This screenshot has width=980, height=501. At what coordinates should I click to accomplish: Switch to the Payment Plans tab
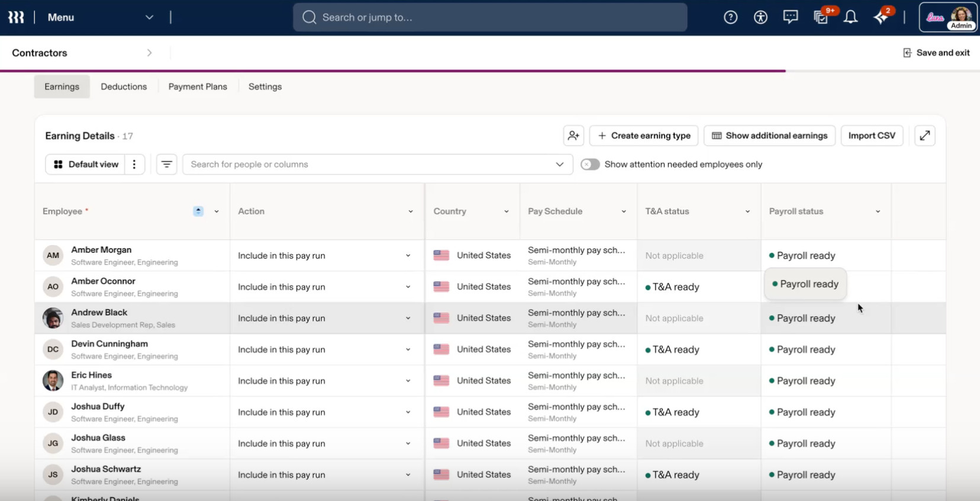pyautogui.click(x=198, y=86)
